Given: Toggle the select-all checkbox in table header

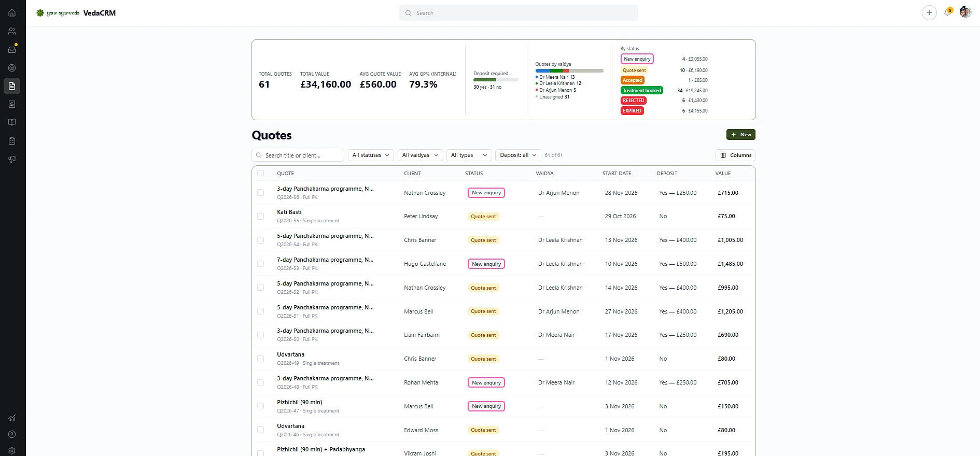Looking at the screenshot, I should tap(261, 174).
